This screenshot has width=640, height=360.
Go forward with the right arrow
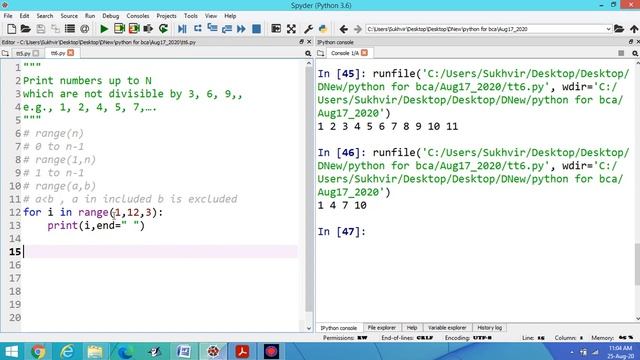[x=358, y=29]
